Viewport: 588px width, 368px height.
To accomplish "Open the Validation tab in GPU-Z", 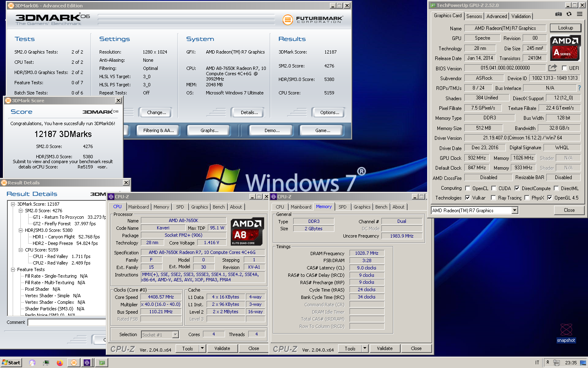I will [521, 16].
